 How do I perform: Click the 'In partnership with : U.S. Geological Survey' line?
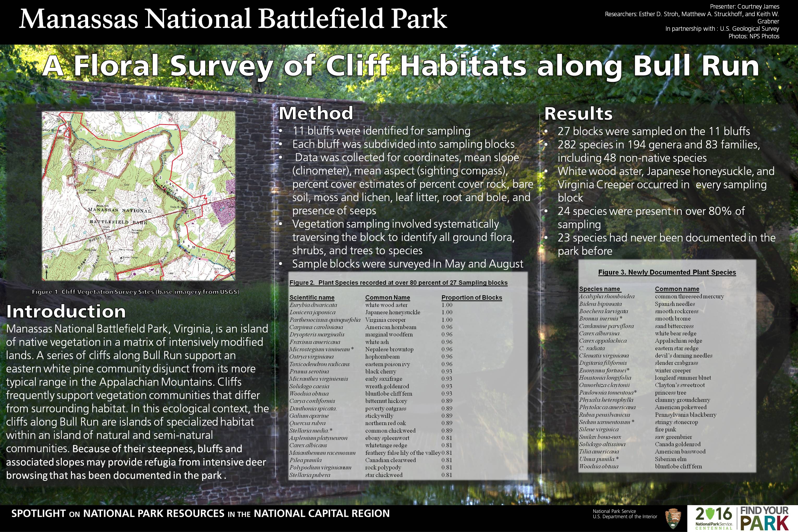click(722, 29)
